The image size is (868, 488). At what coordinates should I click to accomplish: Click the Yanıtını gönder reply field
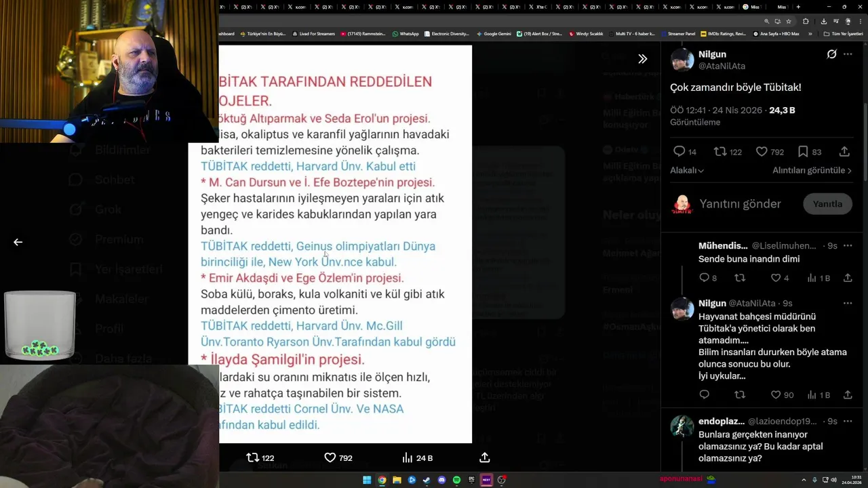tap(740, 204)
